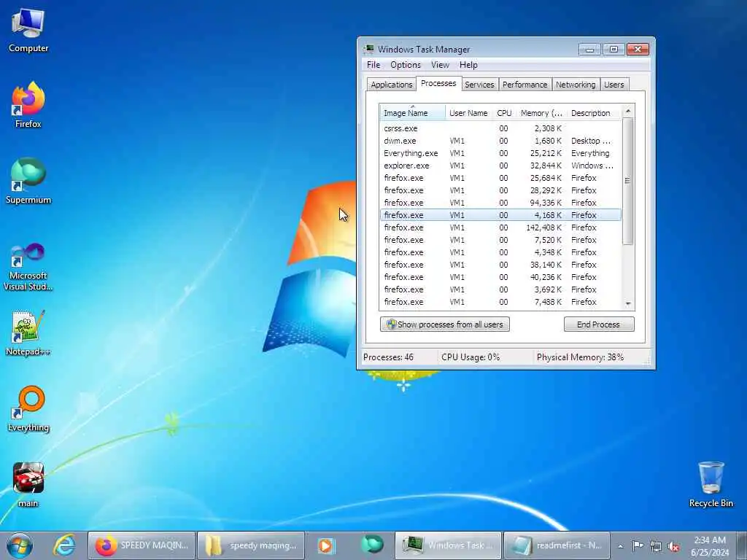Select the Everything.exe process row
747x560 pixels.
coord(500,153)
